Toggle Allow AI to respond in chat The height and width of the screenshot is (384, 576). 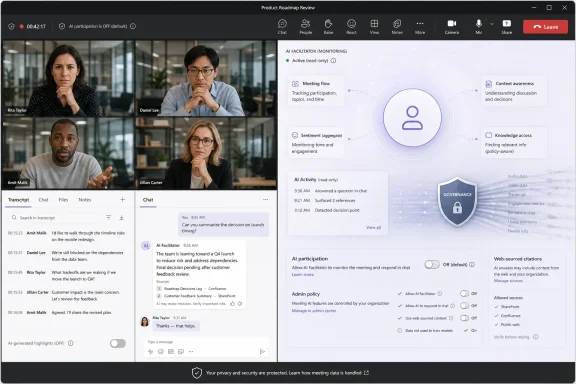tap(464, 306)
